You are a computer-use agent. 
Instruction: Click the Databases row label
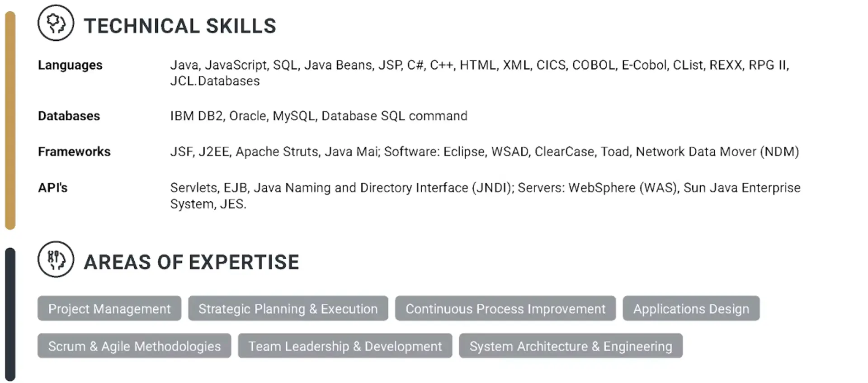click(69, 116)
